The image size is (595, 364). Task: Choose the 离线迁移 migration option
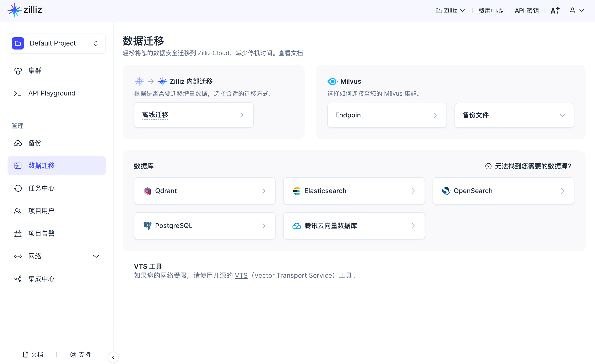194,115
